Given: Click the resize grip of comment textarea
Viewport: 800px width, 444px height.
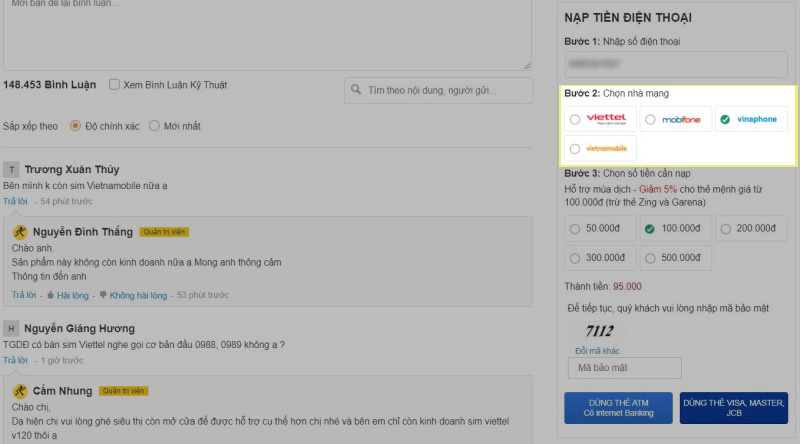Looking at the screenshot, I should (527, 65).
